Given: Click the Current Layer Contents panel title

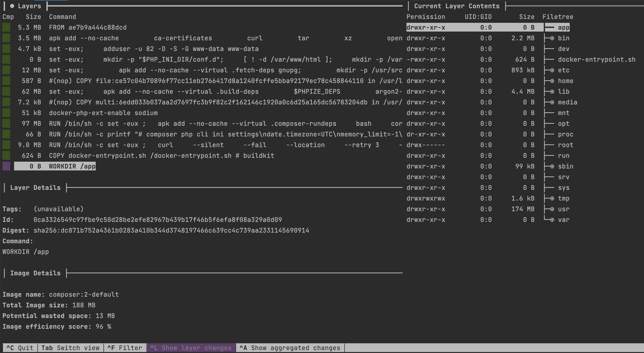Looking at the screenshot, I should click(457, 6).
